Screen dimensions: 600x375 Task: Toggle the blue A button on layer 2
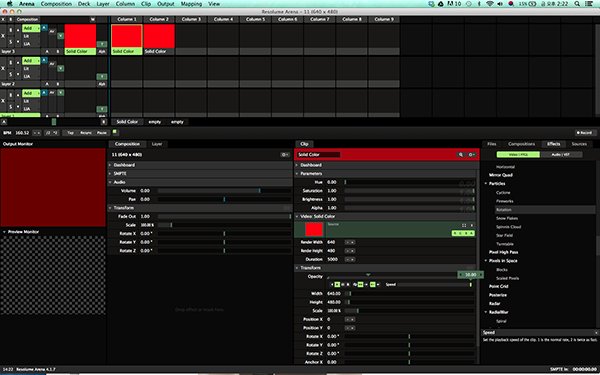coord(44,60)
